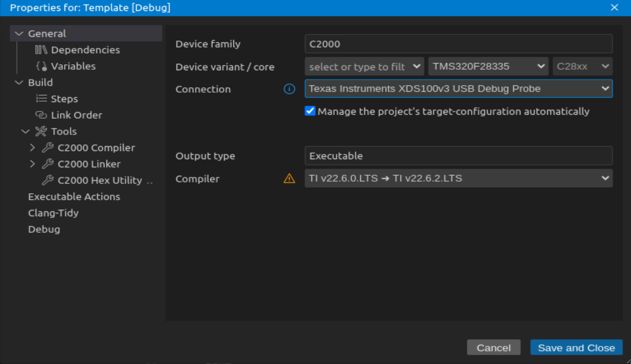
Task: Open the Debug settings page
Action: 44,229
